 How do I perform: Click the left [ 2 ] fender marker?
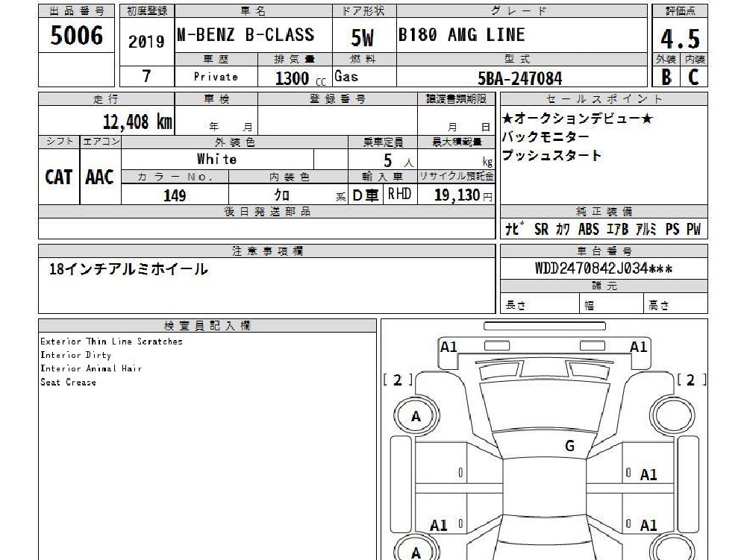(398, 380)
